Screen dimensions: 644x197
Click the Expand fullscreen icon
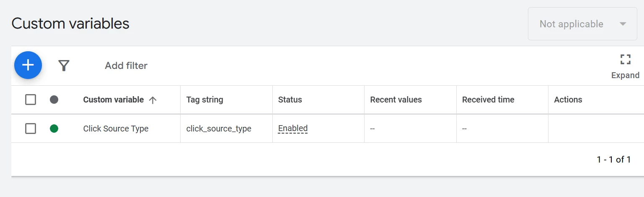pyautogui.click(x=625, y=59)
